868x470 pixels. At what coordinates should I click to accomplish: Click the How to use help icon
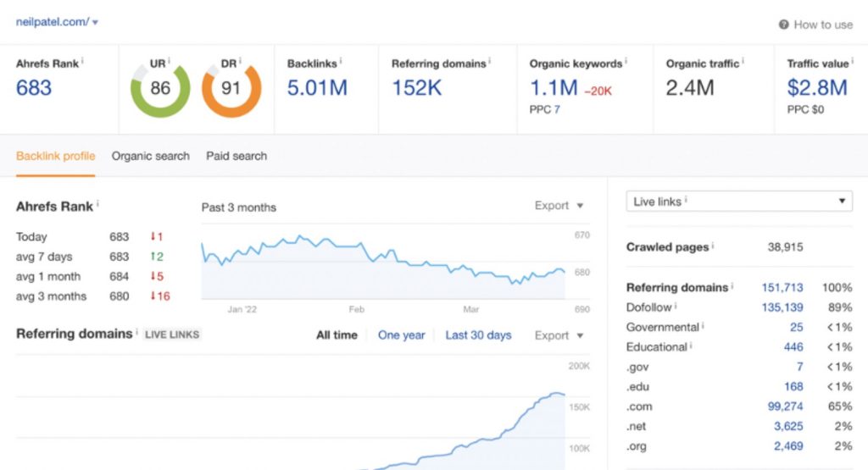point(783,25)
